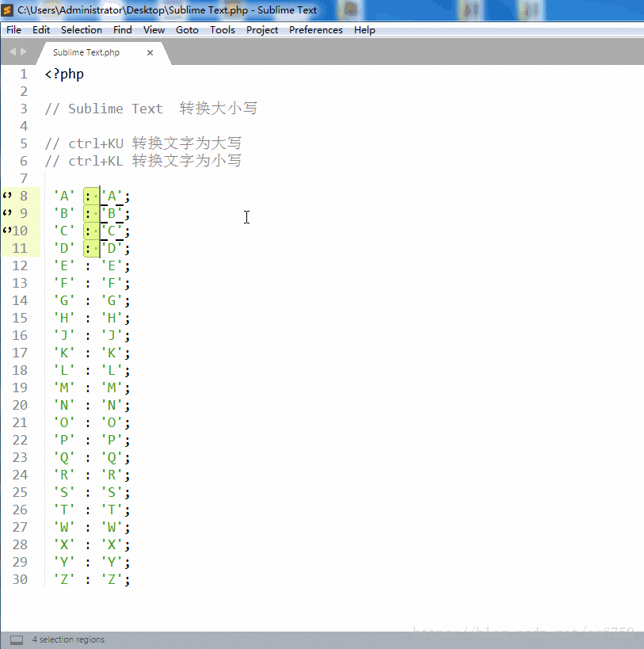Click the colon on line 23
This screenshot has height=649, width=644.
[88, 458]
